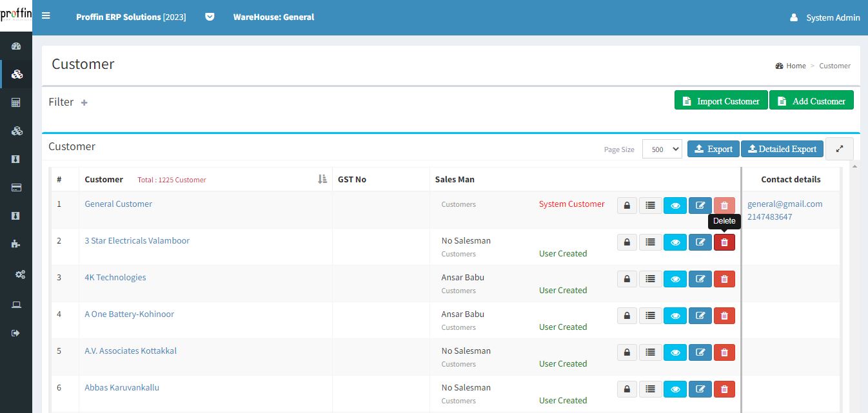Delete the 4K Technologies customer
The image size is (868, 413).
click(x=724, y=279)
